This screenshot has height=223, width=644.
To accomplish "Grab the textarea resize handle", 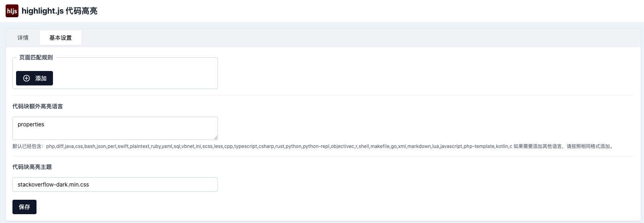I will (x=215, y=138).
